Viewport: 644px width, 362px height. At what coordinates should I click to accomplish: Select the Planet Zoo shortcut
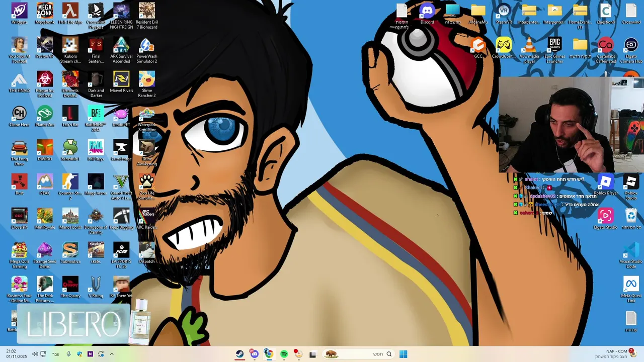pyautogui.click(x=45, y=116)
